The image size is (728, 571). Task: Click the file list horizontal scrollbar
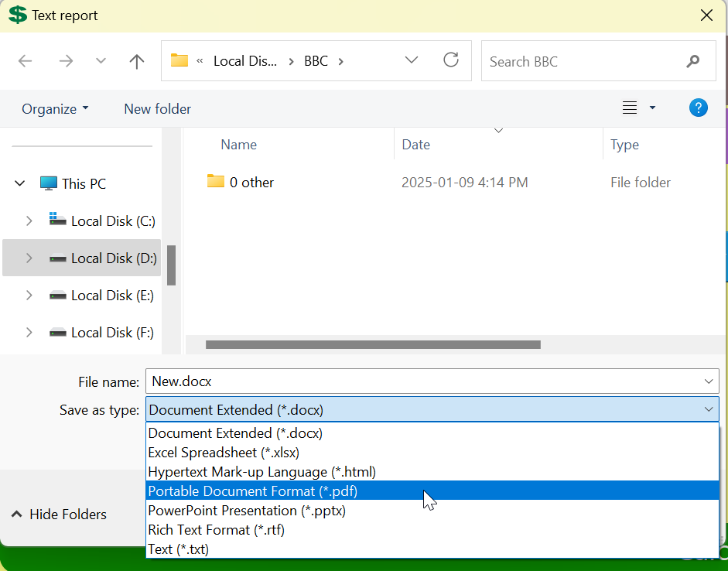(373, 344)
